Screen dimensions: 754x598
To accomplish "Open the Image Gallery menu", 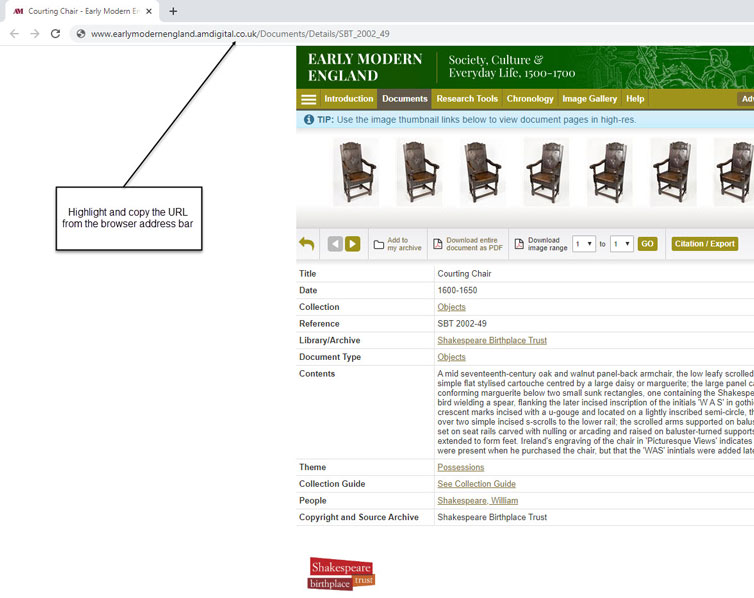I will click(x=590, y=99).
